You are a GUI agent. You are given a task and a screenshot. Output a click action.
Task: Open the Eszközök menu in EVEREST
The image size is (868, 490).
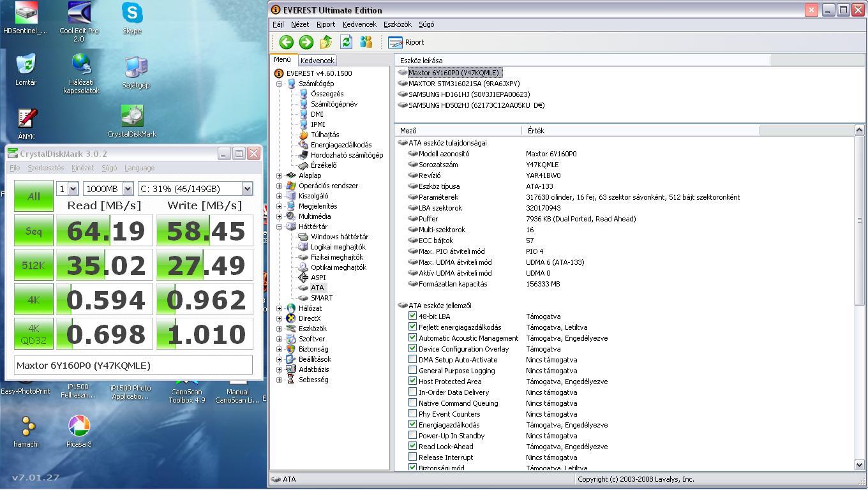coord(398,24)
